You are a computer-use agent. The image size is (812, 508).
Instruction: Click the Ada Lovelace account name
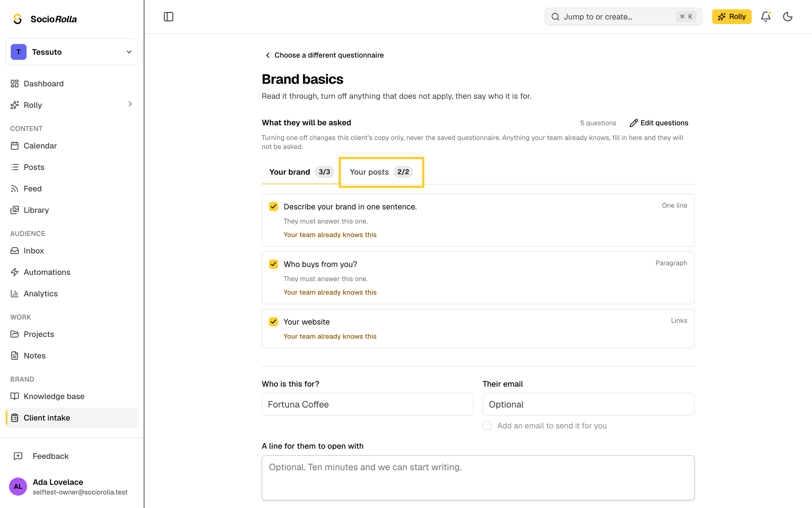[x=58, y=482]
